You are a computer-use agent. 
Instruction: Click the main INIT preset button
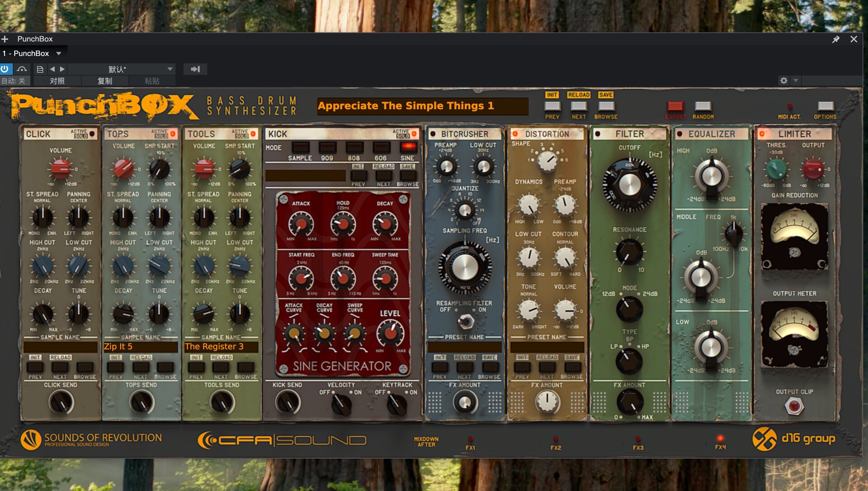pos(552,95)
